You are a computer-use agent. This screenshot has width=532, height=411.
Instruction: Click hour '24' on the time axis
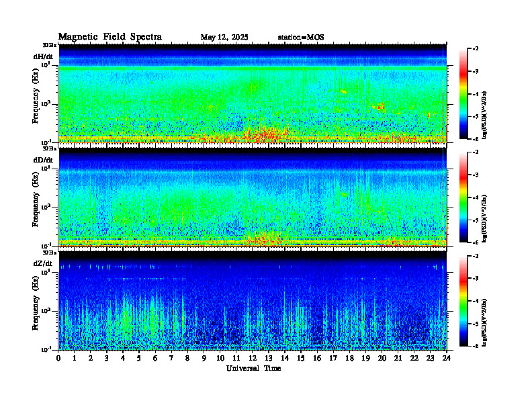447,359
